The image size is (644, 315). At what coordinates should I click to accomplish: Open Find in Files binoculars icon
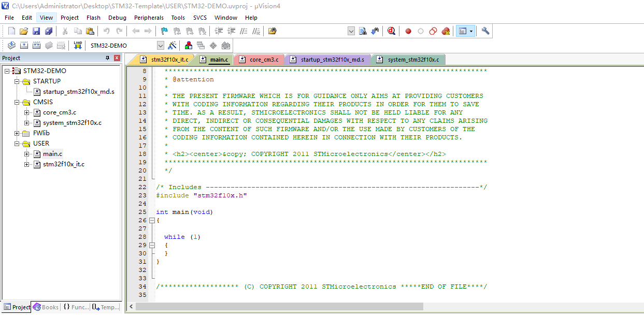[363, 31]
